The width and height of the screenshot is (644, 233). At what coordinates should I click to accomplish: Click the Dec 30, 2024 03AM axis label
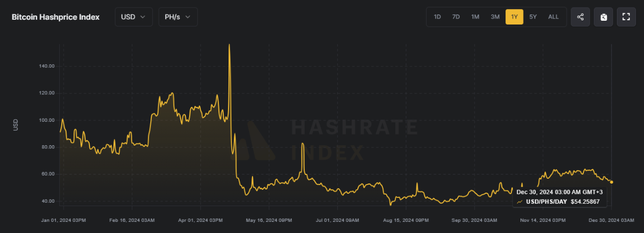611,220
